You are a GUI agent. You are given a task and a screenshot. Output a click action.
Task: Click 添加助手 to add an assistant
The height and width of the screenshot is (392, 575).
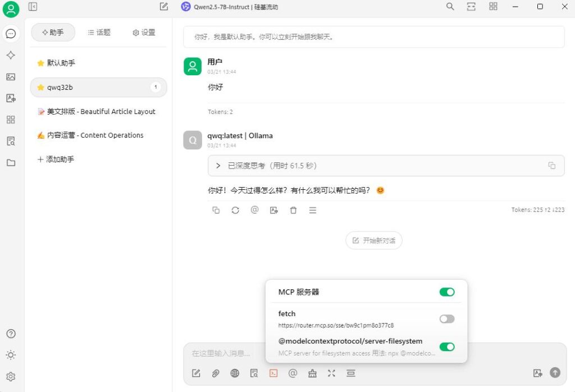(56, 159)
